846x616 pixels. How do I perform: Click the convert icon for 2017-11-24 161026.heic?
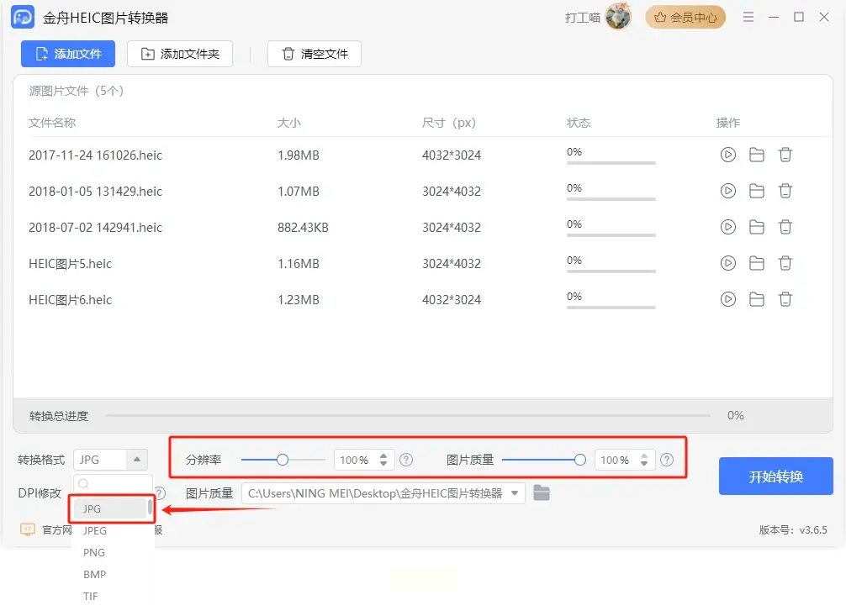pyautogui.click(x=728, y=155)
